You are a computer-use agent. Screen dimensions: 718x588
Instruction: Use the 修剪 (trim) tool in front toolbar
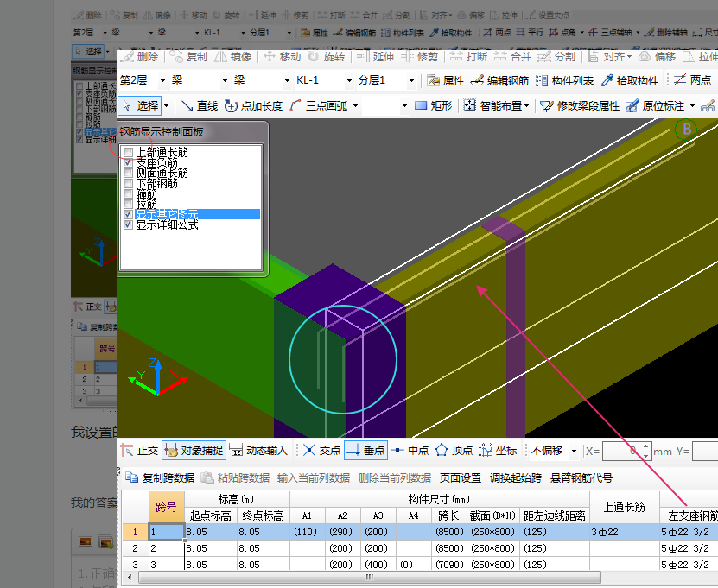pos(419,57)
